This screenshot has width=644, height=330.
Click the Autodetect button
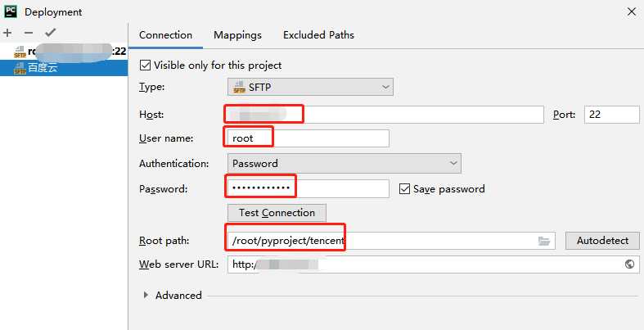point(602,241)
